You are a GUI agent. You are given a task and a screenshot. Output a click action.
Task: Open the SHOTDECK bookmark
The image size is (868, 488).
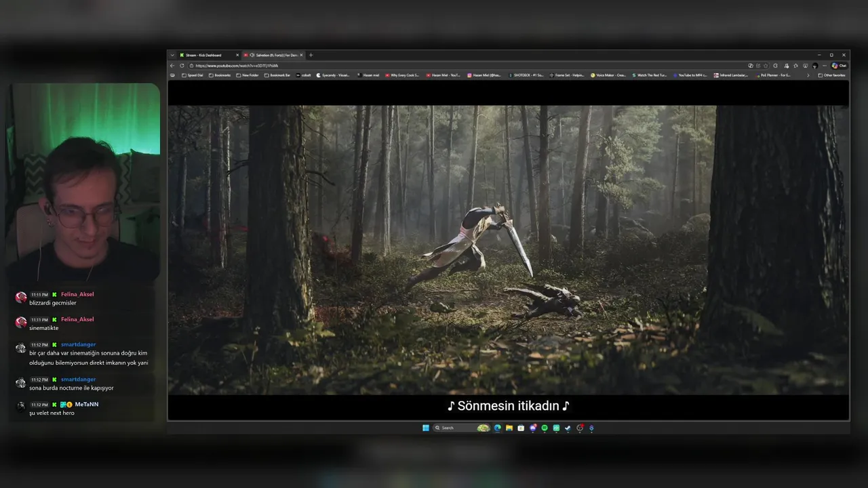(526, 75)
